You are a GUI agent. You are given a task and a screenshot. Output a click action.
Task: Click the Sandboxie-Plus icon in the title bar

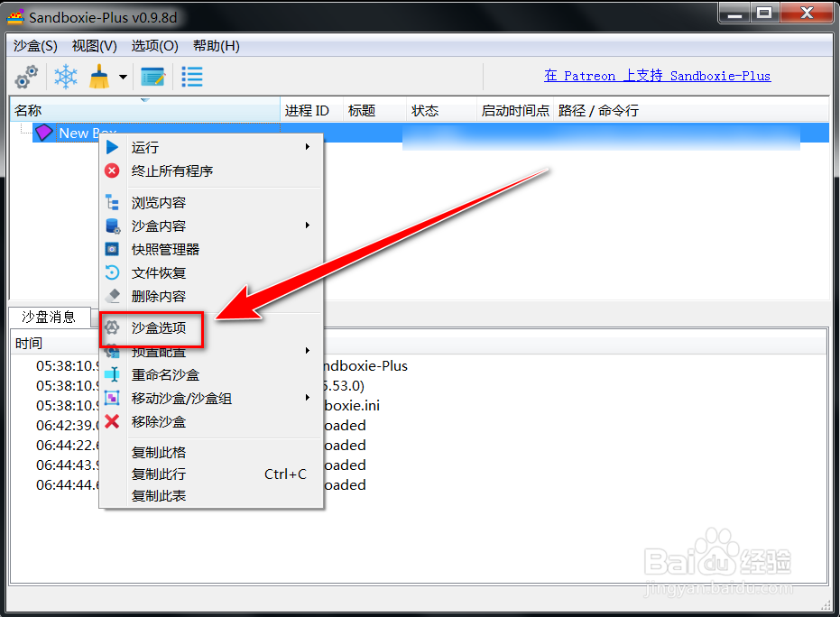[x=16, y=16]
